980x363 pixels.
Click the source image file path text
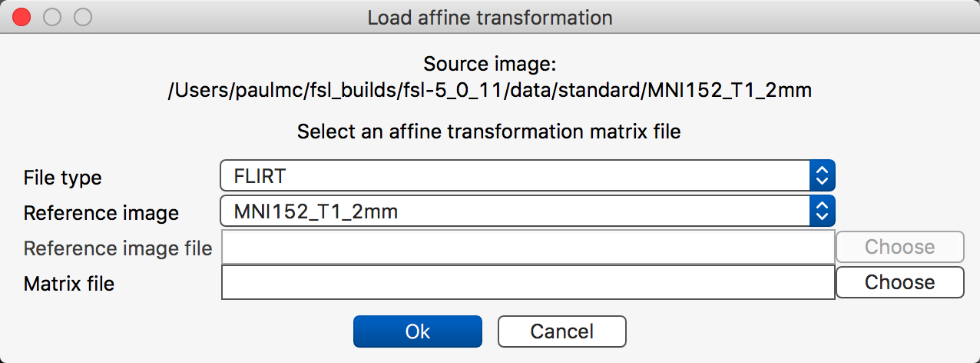pos(490,90)
